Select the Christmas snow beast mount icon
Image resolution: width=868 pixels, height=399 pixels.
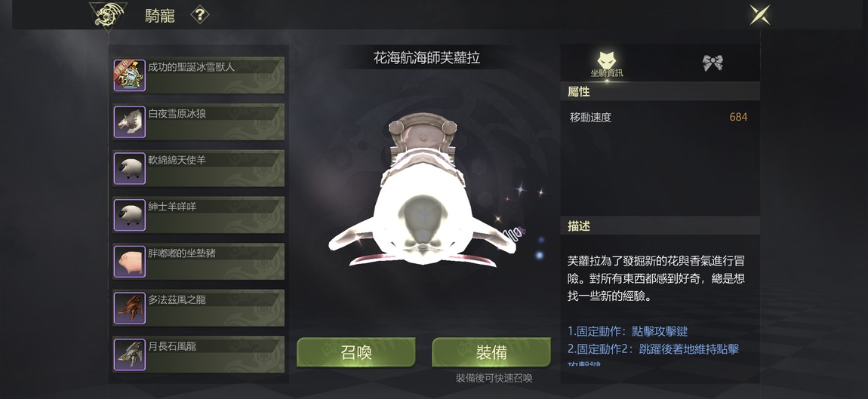[x=130, y=75]
